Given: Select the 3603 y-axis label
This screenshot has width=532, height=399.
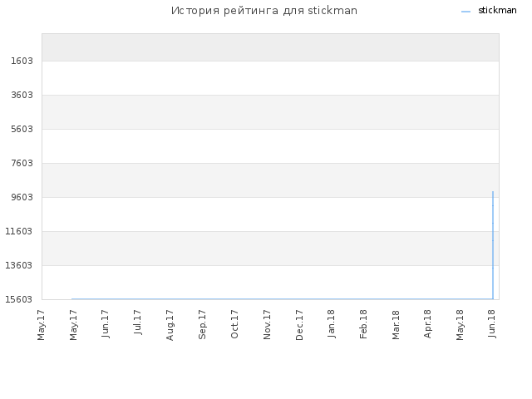Looking at the screenshot, I should tap(22, 95).
